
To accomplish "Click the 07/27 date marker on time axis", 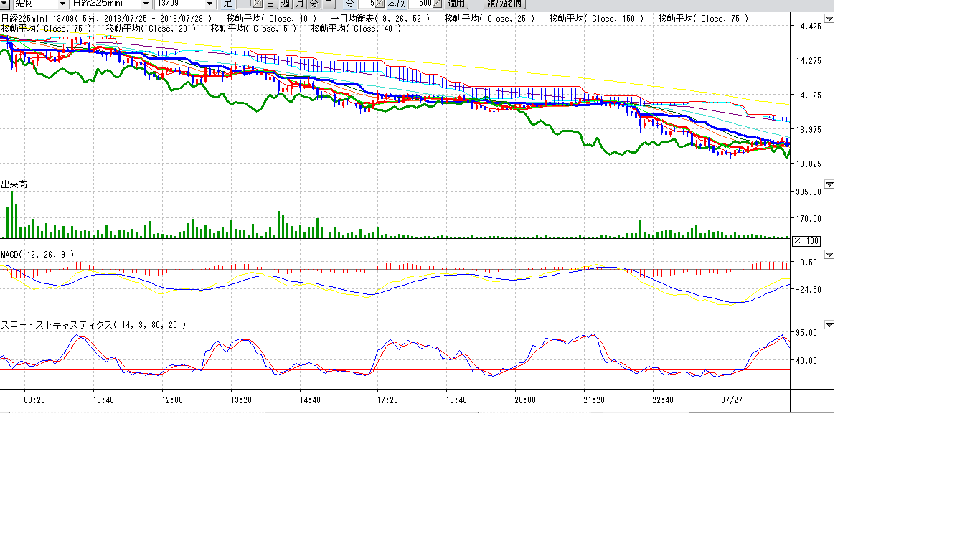I will pyautogui.click(x=731, y=400).
